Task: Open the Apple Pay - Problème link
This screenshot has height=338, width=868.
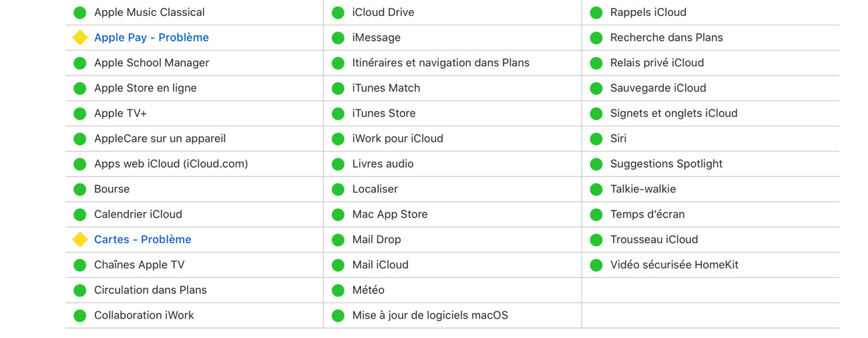Action: 152,37
